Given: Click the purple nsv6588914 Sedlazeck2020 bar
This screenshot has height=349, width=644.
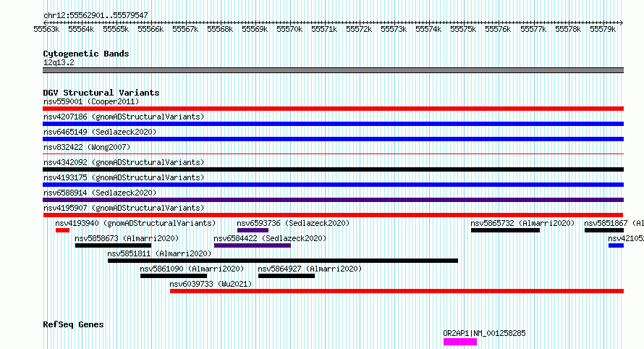Looking at the screenshot, I should tap(333, 200).
